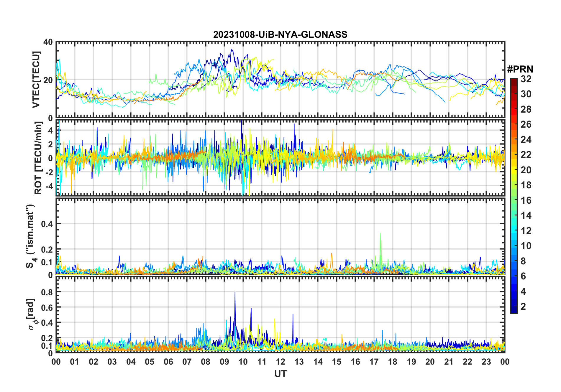
Task: Click the VTEC maximum peak near 09:20 UT
Action: 232,50
